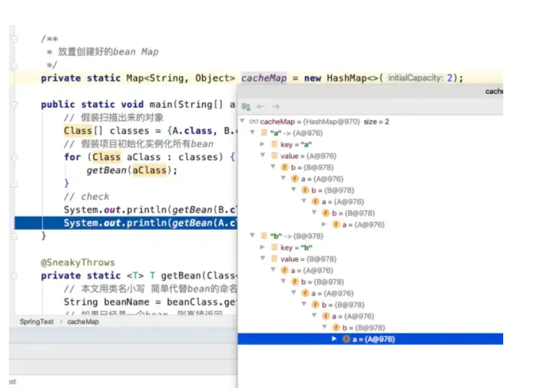The width and height of the screenshot is (536, 392).
Task: Select the key = "a" row
Action: pos(370,144)
